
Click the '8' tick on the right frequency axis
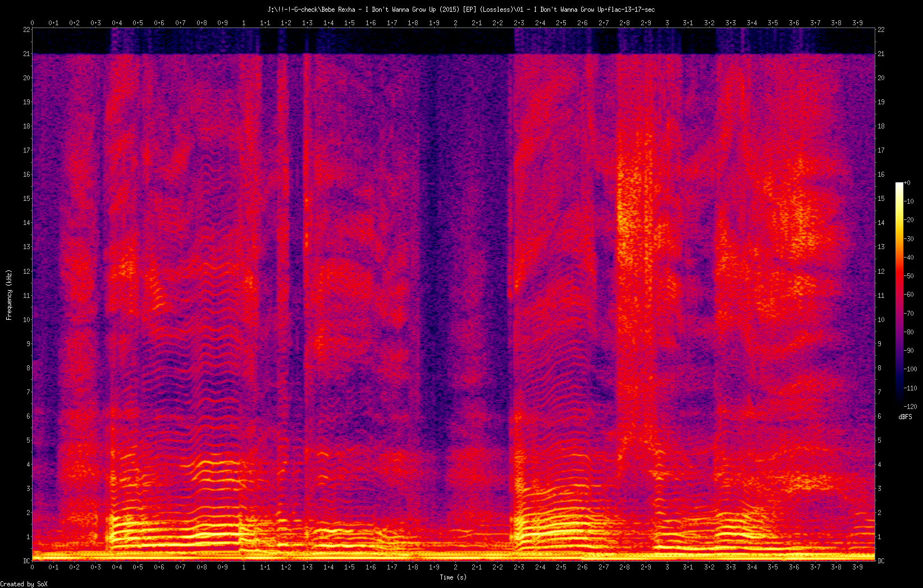[x=880, y=368]
